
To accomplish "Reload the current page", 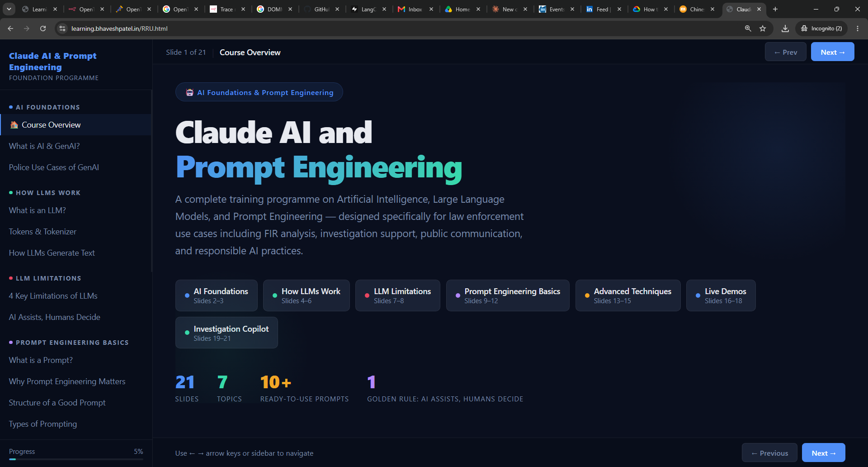I will [43, 29].
